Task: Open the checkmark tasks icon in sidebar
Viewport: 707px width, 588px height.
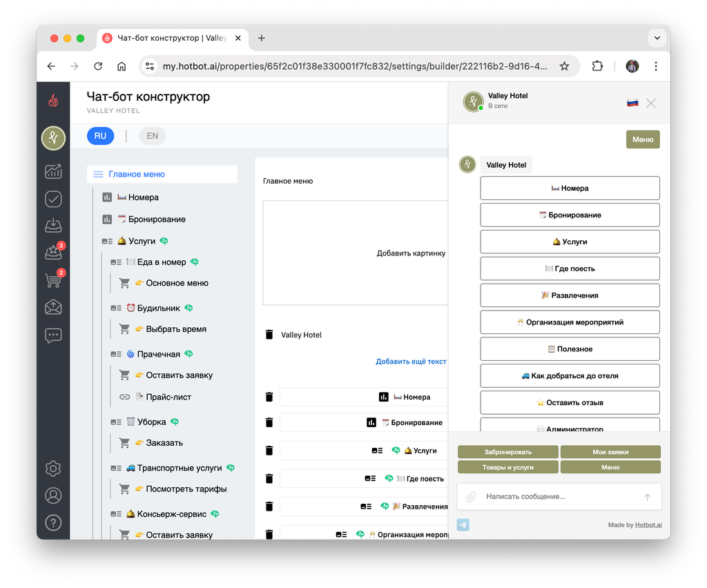Action: click(x=53, y=199)
